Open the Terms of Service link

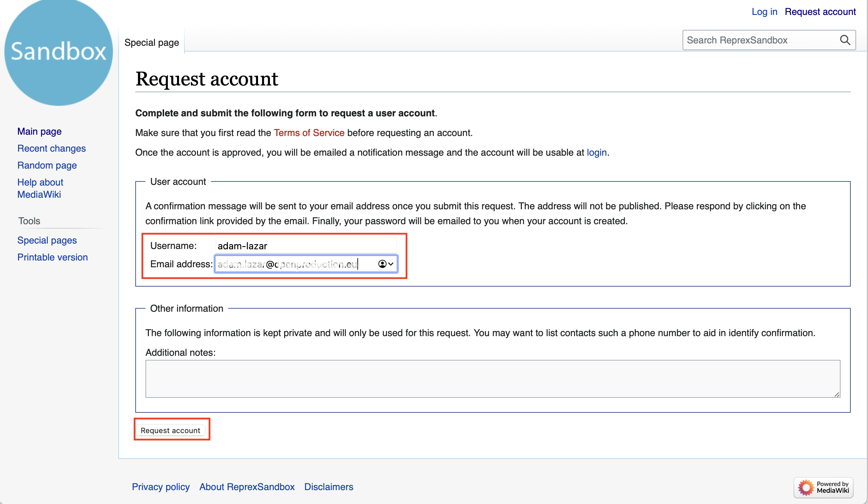pos(309,133)
